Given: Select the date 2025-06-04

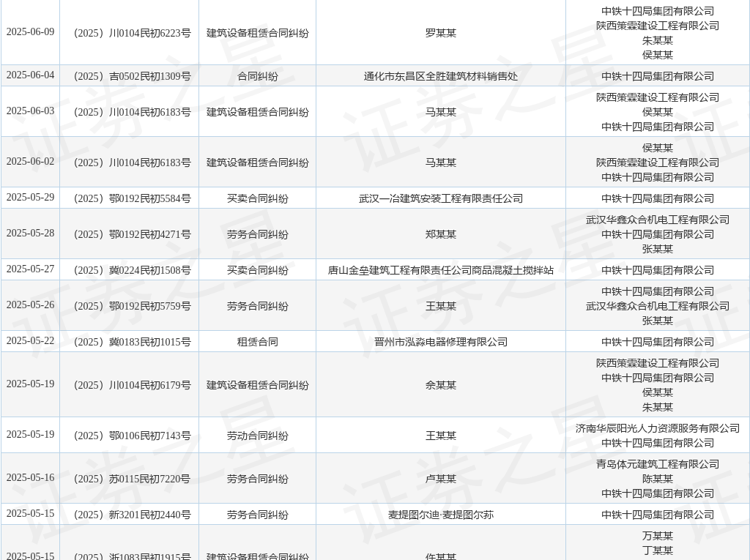Looking at the screenshot, I should coord(30,75).
